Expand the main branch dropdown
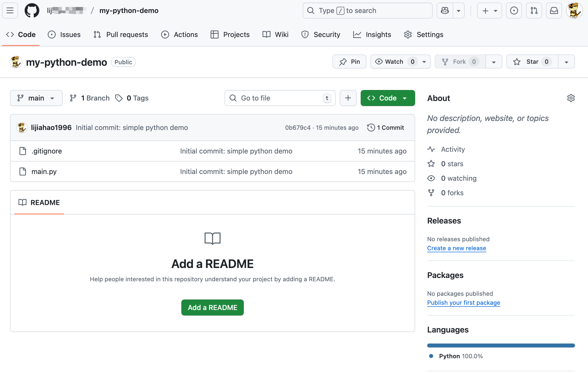Image resolution: width=588 pixels, height=374 pixels. point(36,98)
